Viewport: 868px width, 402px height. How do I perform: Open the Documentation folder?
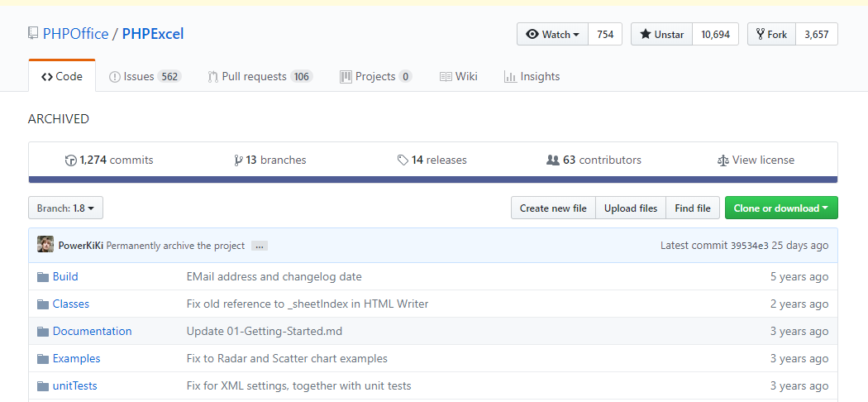(x=93, y=331)
